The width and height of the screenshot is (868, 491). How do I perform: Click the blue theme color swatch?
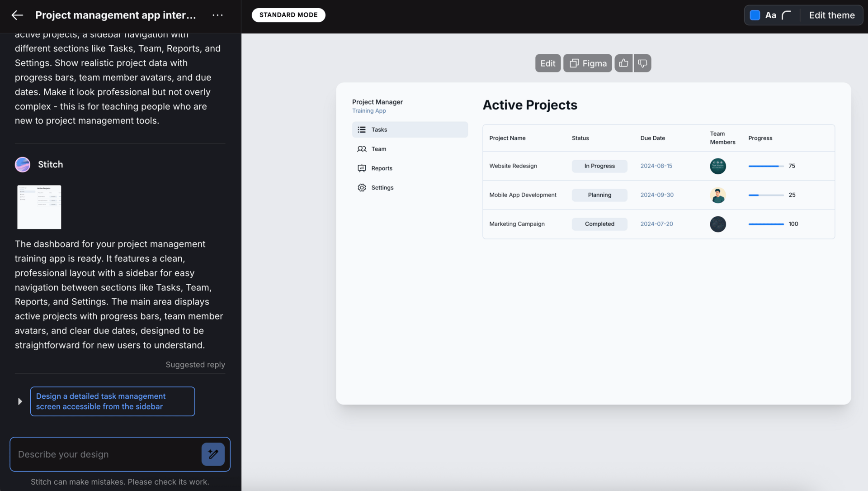pyautogui.click(x=755, y=15)
